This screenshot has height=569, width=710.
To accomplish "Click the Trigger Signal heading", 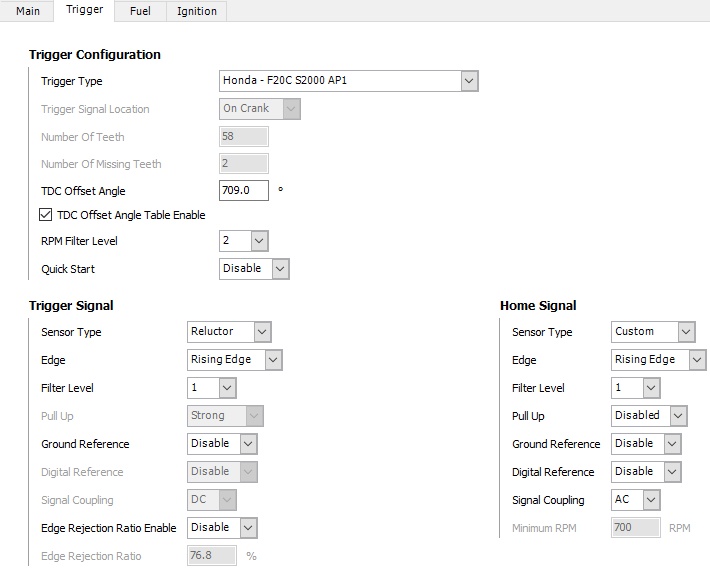I will click(x=71, y=306).
